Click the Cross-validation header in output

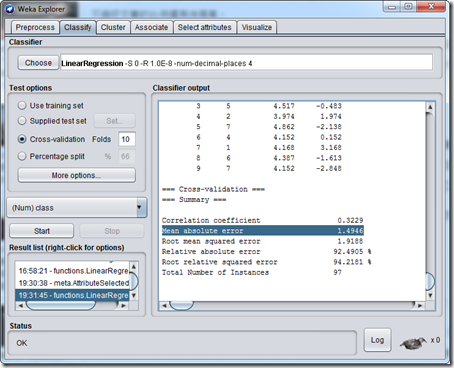[x=213, y=189]
